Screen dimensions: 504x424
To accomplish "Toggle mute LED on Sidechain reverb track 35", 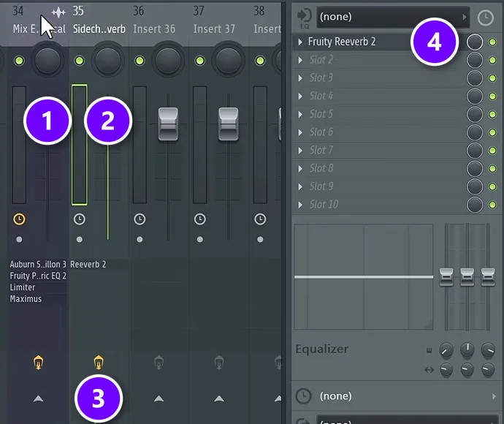I will (x=80, y=61).
